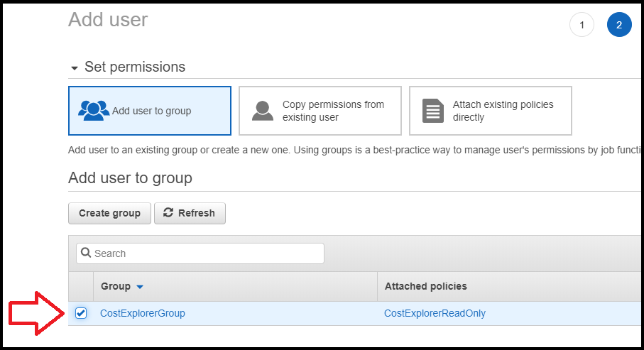644x350 pixels.
Task: Click the magnifying glass search icon
Action: click(x=86, y=253)
